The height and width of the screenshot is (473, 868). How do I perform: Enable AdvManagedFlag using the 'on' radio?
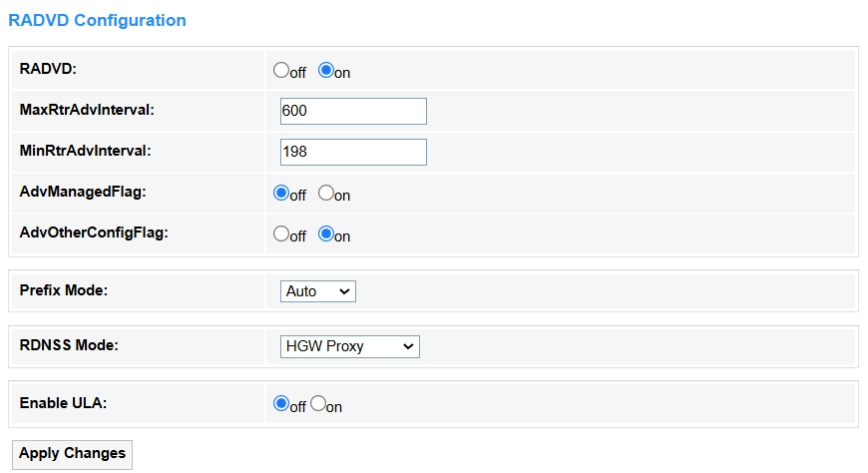click(325, 194)
